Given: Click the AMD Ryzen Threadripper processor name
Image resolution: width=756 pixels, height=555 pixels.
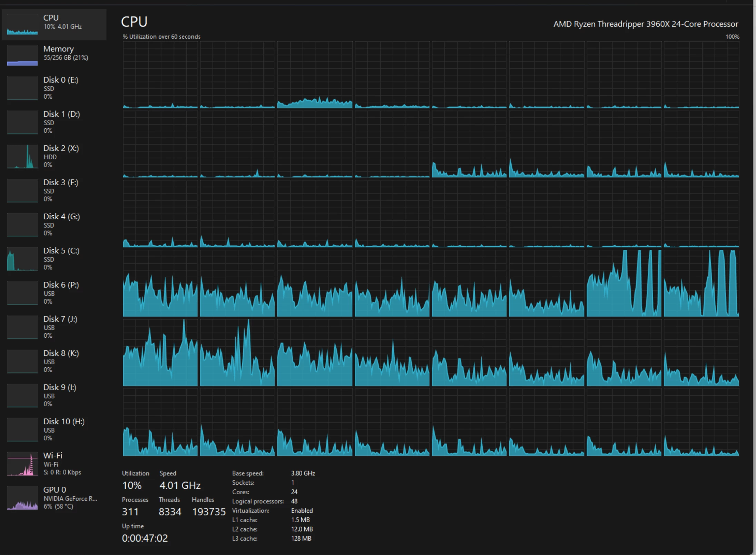Looking at the screenshot, I should 646,24.
